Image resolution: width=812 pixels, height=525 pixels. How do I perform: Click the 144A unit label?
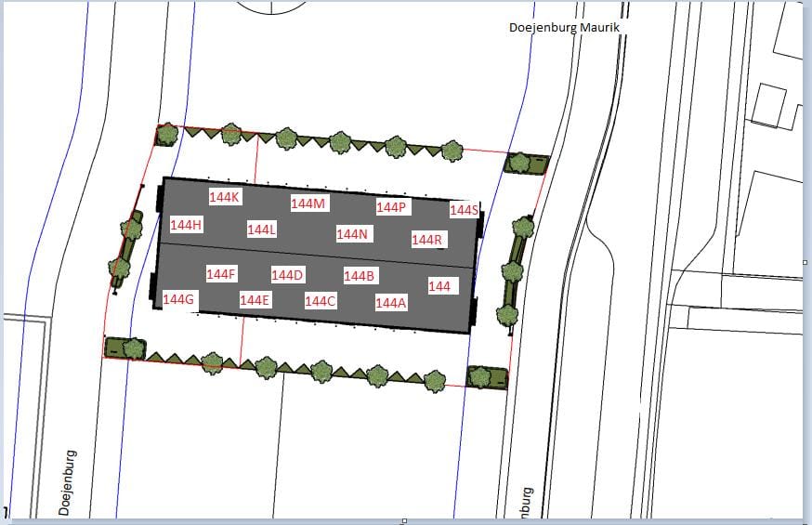pyautogui.click(x=391, y=302)
